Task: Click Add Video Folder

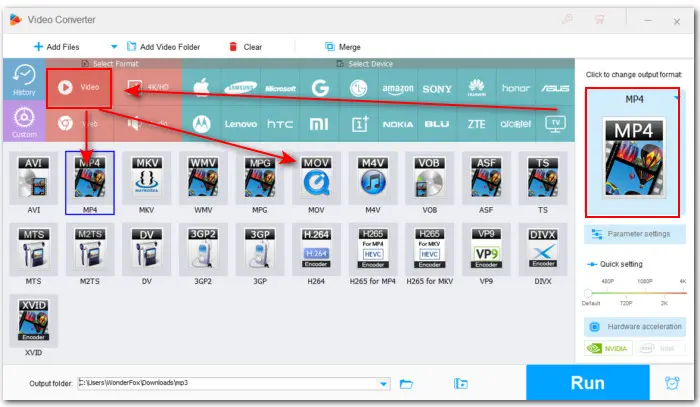Action: click(x=163, y=47)
